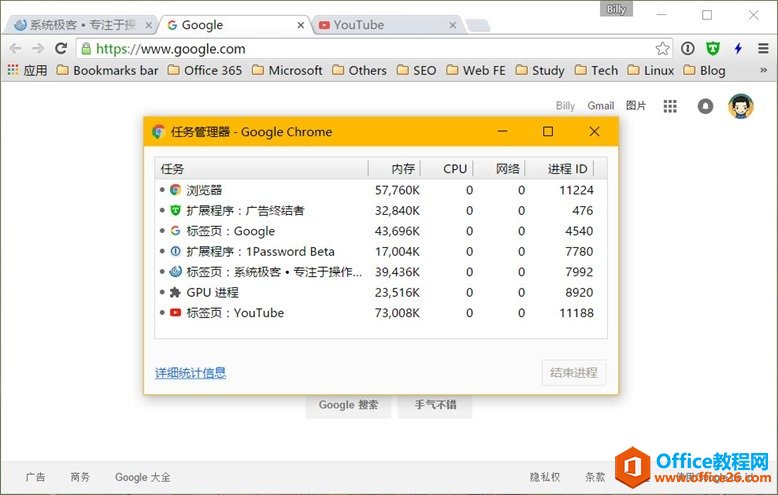Sort task manager by CPU column
This screenshot has height=495, width=778.
point(447,169)
